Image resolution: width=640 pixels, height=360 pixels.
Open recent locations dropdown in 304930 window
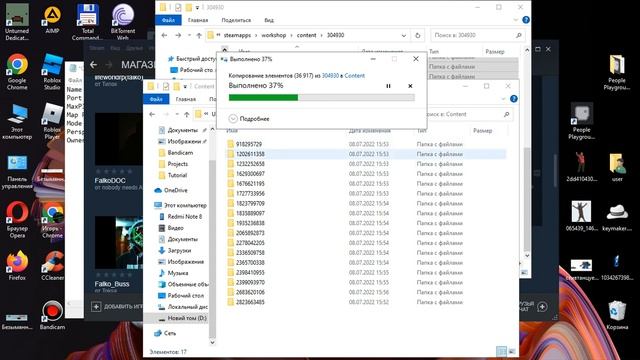(x=189, y=36)
